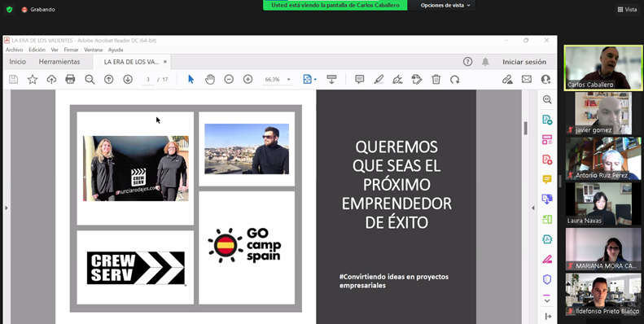Collapse right tool pane with arrow-bar icon
Image resolution: width=644 pixels, height=324 pixels.
548,316
